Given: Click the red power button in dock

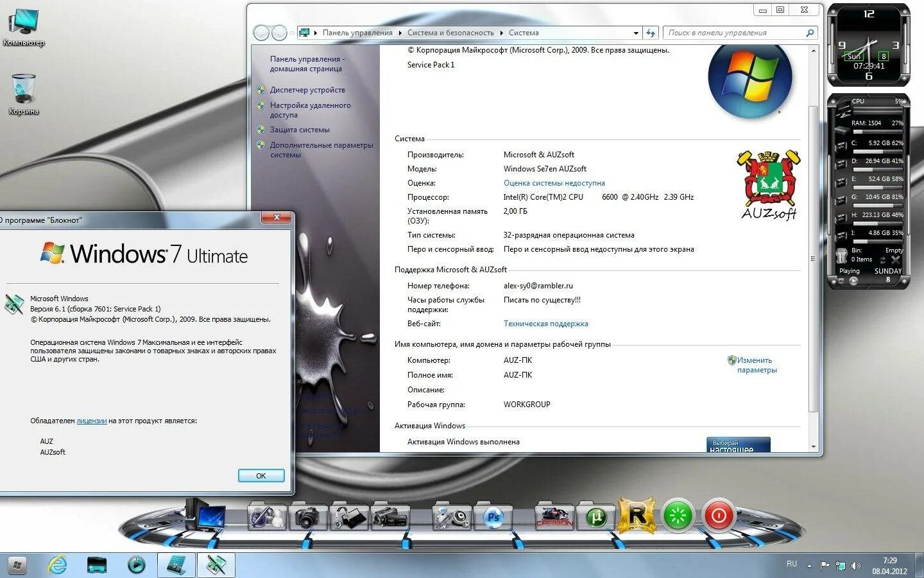Looking at the screenshot, I should tap(719, 515).
